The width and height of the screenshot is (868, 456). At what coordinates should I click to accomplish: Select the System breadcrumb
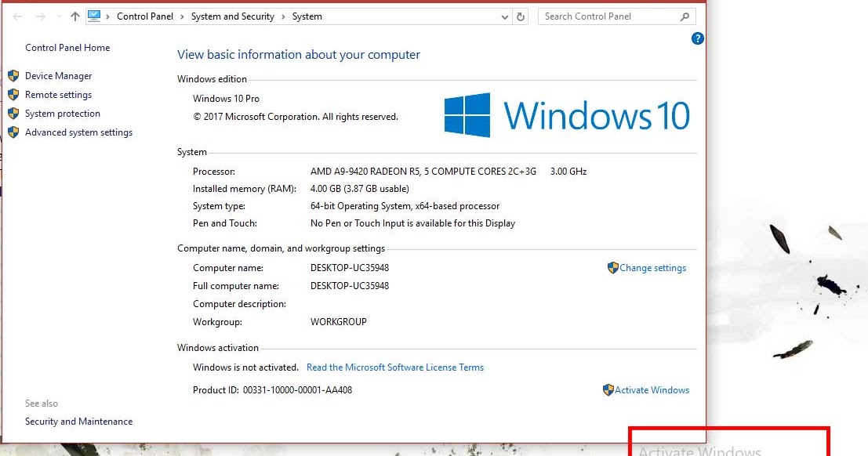coord(307,16)
